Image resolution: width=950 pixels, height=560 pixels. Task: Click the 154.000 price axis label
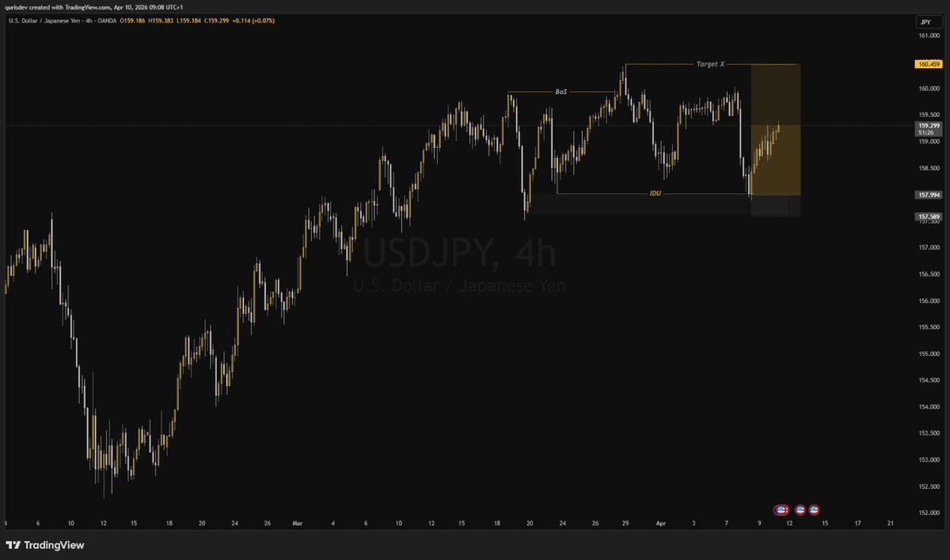pos(928,407)
